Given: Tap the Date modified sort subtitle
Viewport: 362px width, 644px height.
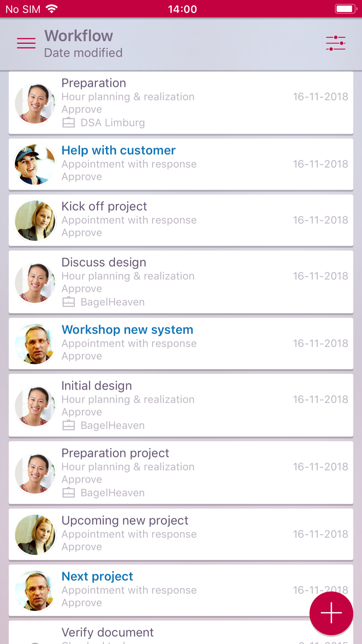Looking at the screenshot, I should pyautogui.click(x=83, y=53).
